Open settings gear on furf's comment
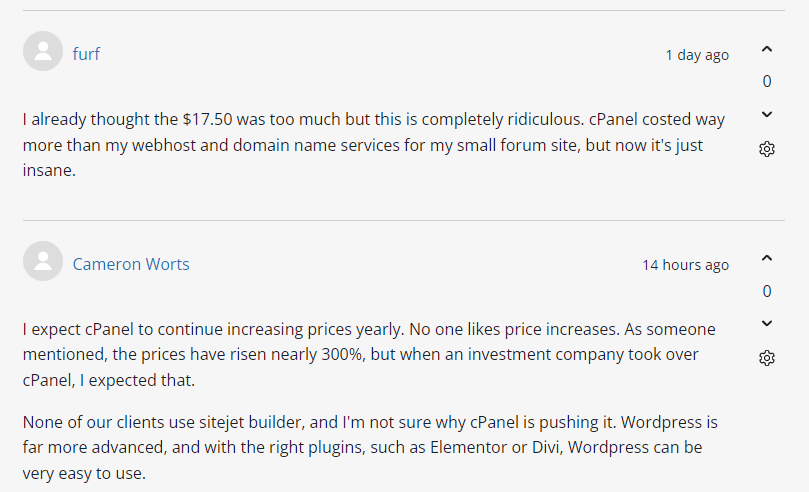 coord(767,149)
